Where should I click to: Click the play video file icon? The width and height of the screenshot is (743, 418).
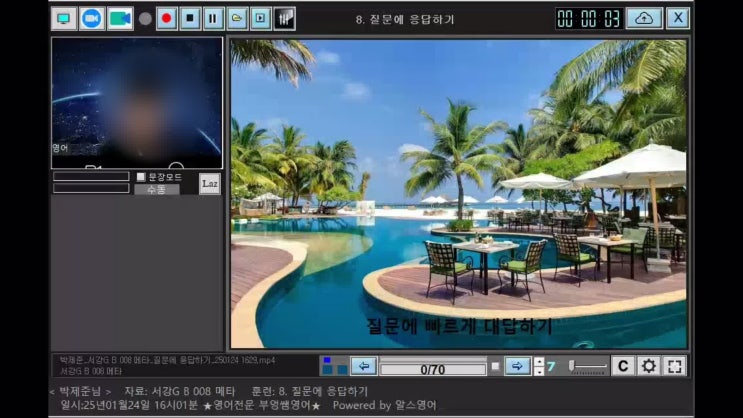(x=260, y=18)
